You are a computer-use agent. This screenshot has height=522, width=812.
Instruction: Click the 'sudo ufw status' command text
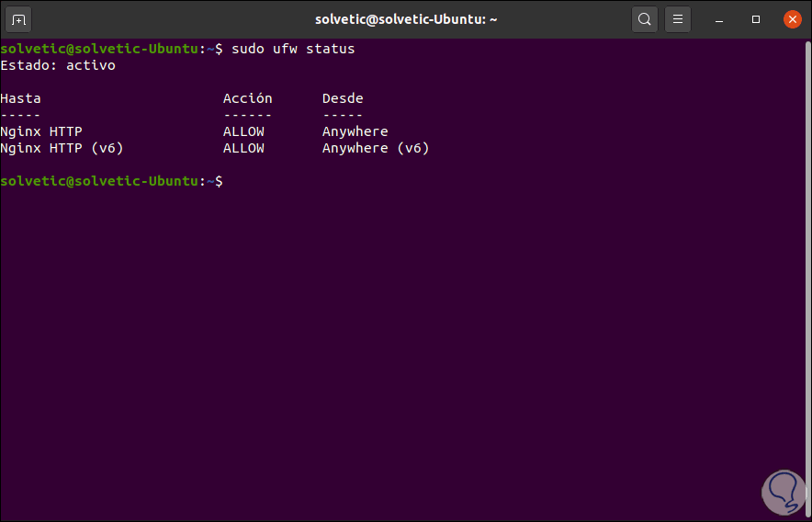[x=293, y=49]
